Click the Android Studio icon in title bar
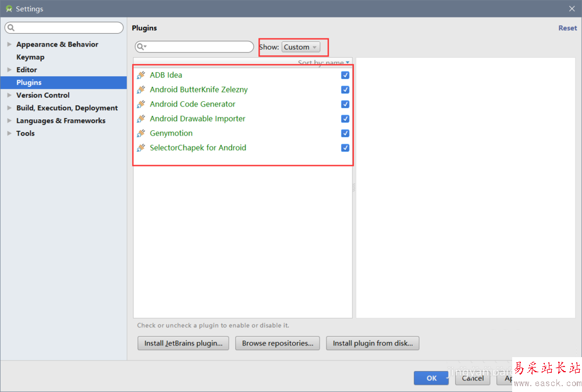 9,9
